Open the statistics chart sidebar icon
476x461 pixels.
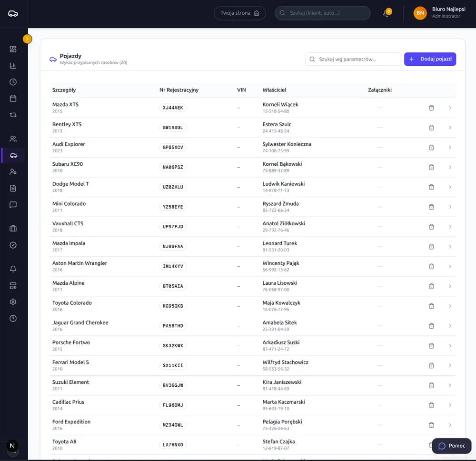click(13, 66)
